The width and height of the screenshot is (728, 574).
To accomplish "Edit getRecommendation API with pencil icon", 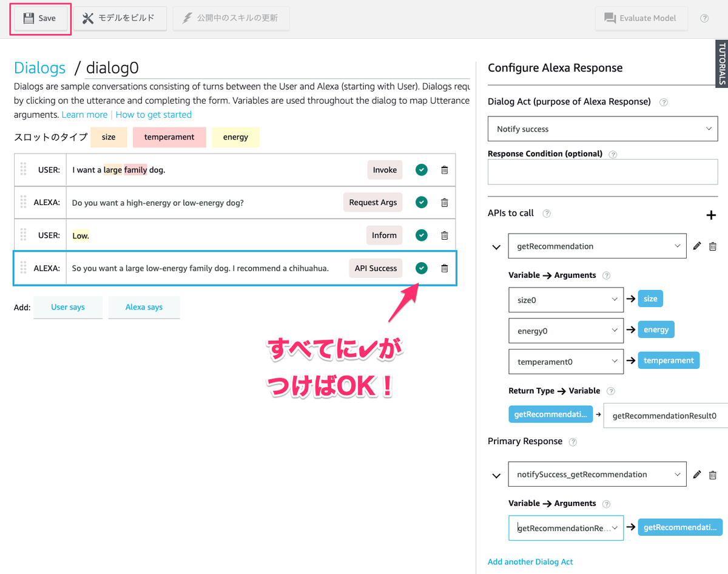I will click(x=697, y=246).
